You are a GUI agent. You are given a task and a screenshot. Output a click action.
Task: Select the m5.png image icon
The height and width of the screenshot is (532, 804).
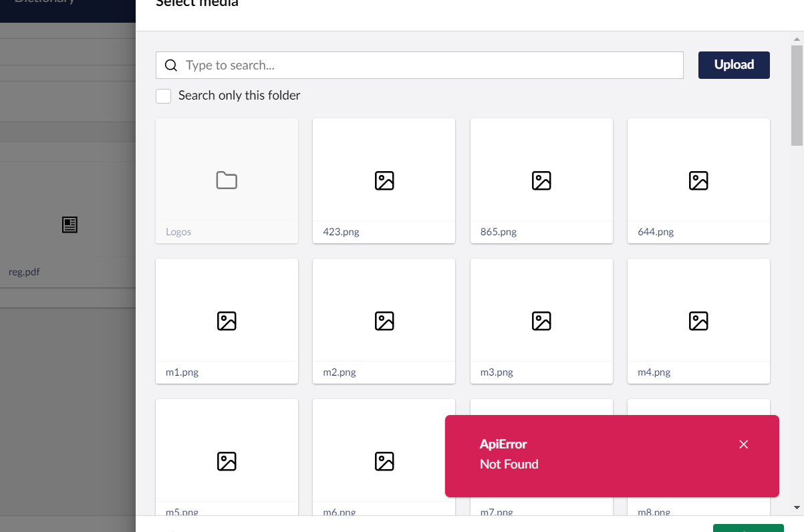(x=227, y=462)
